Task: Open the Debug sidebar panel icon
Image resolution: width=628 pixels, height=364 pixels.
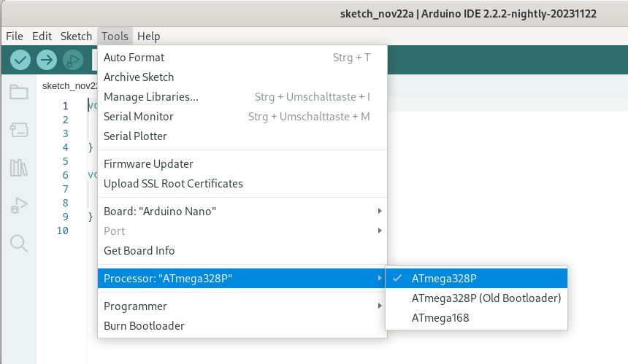Action: coord(19,205)
